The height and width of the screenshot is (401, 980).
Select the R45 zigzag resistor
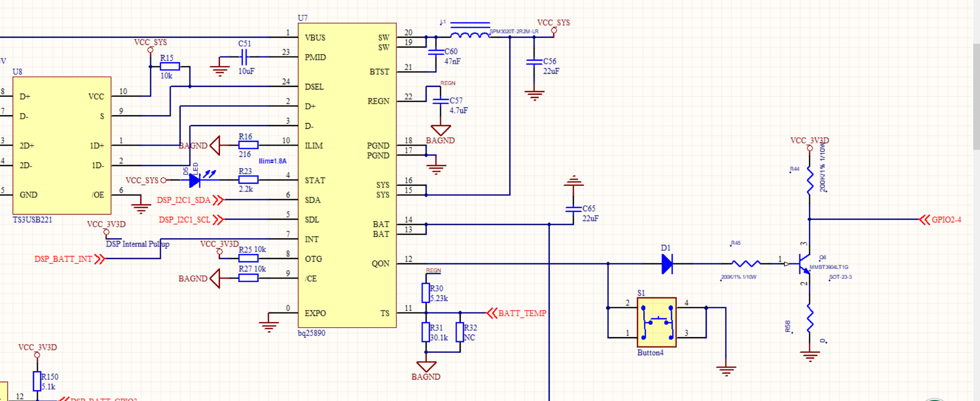[745, 264]
